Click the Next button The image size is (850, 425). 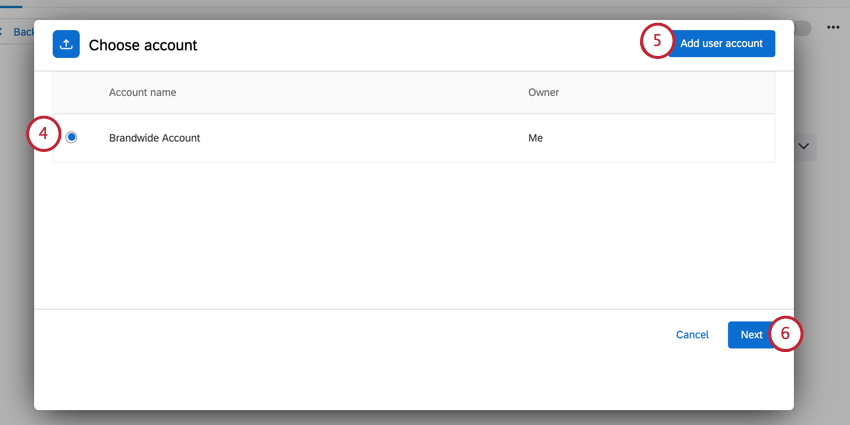(751, 335)
